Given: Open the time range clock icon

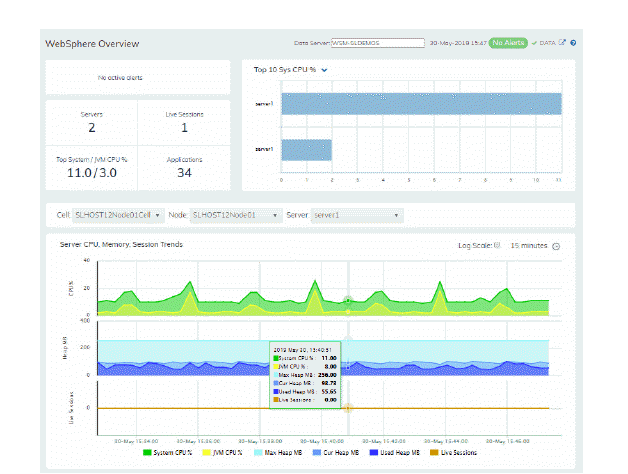Looking at the screenshot, I should (556, 246).
